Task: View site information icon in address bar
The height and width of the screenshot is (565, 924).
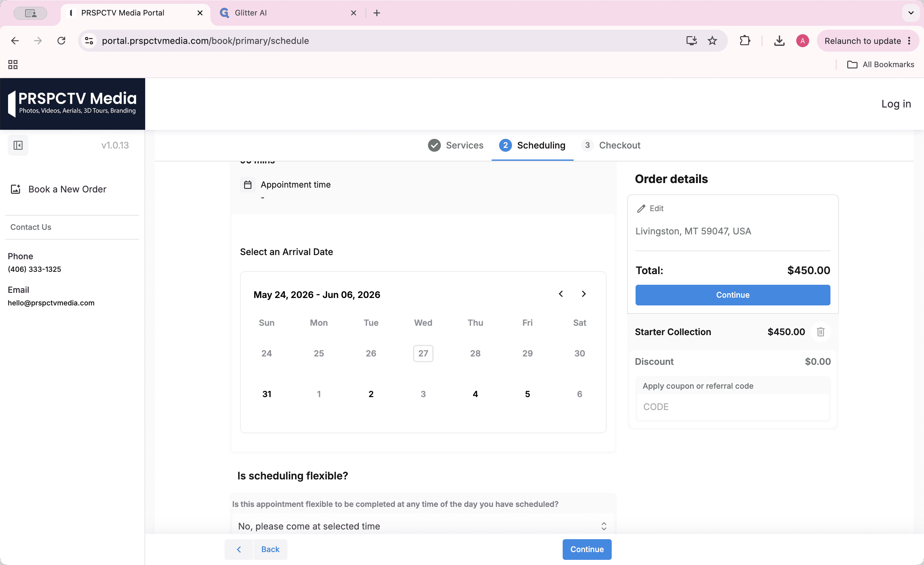Action: tap(89, 40)
